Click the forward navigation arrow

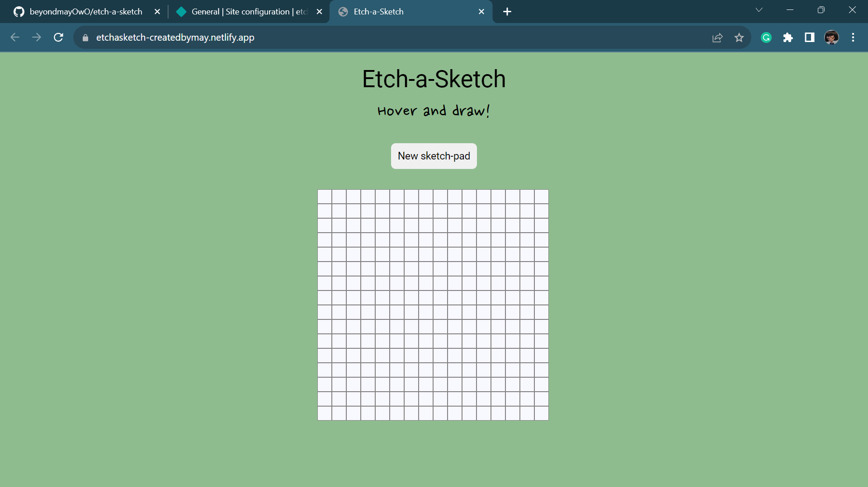point(37,37)
